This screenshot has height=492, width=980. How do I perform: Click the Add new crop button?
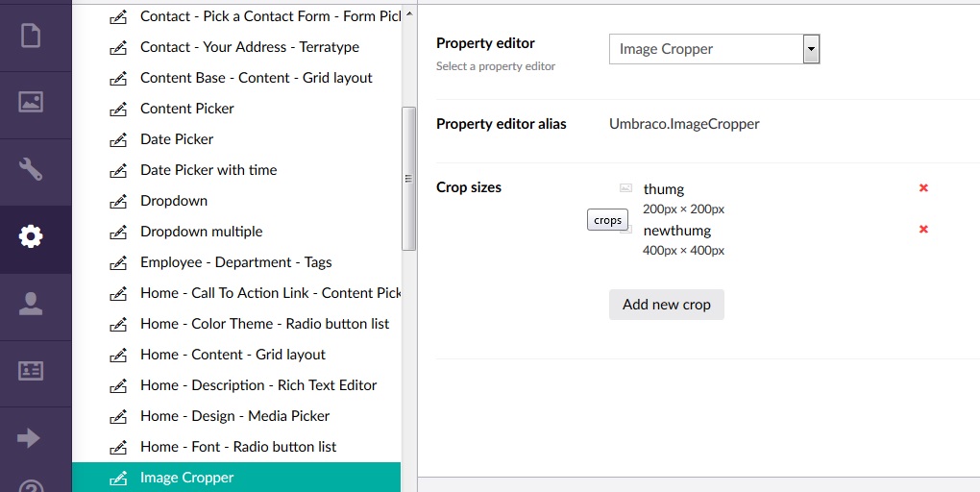[x=666, y=305]
